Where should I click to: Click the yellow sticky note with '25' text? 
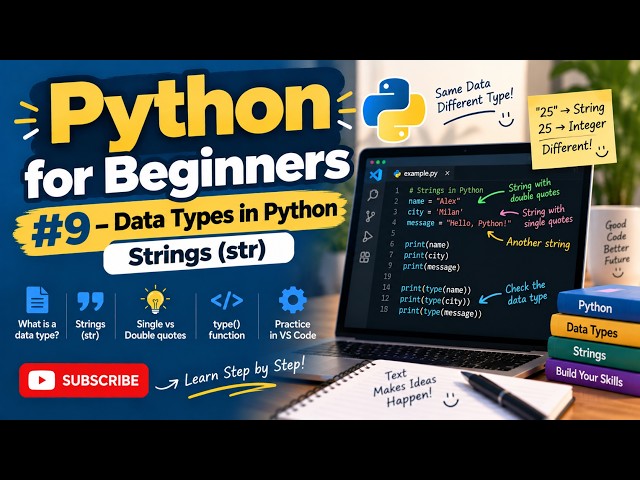(572, 129)
